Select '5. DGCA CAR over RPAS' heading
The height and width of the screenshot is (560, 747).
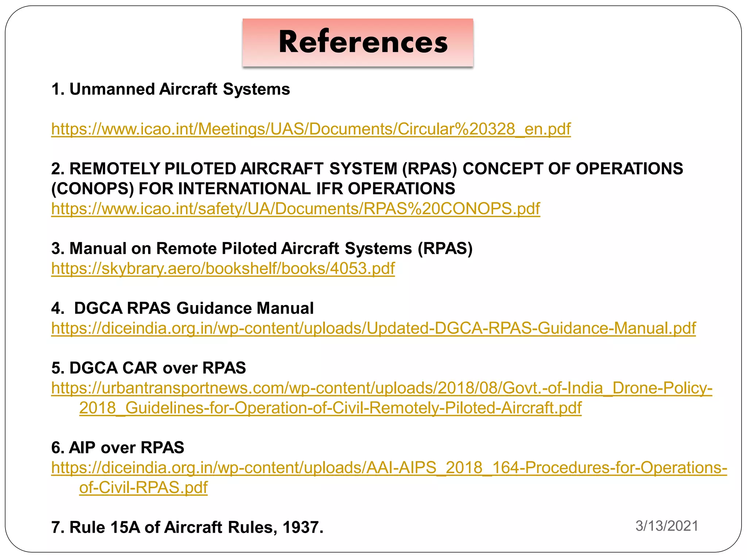pos(148,368)
